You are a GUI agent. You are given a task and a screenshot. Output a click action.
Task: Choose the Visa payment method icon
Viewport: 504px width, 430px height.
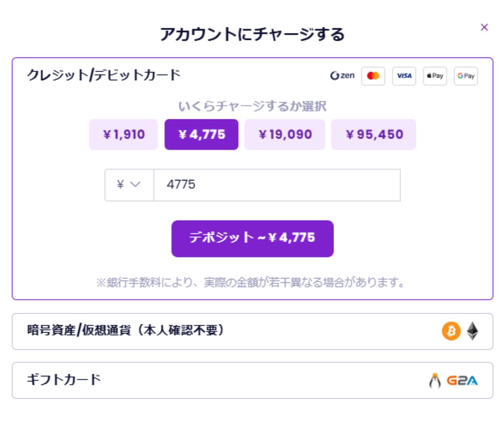(404, 76)
